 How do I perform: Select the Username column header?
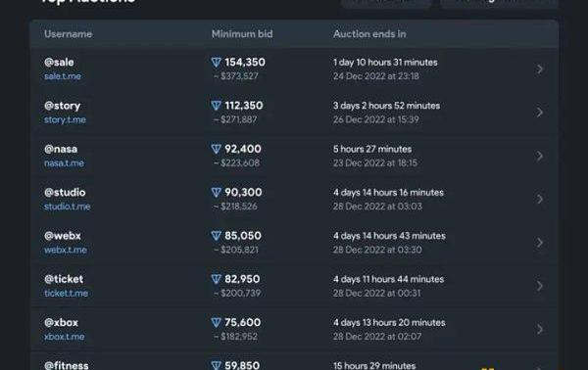(x=68, y=34)
